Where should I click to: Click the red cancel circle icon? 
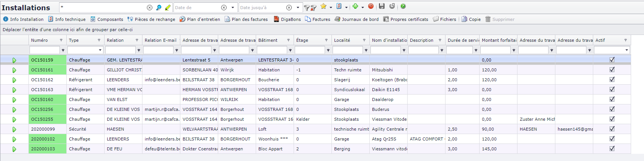click(371, 6)
